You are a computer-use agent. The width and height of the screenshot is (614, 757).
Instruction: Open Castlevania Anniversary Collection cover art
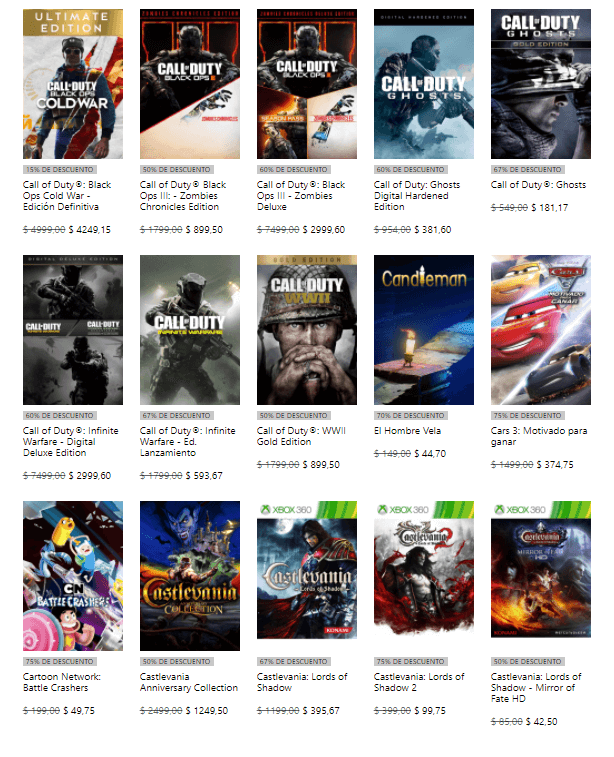(190, 575)
